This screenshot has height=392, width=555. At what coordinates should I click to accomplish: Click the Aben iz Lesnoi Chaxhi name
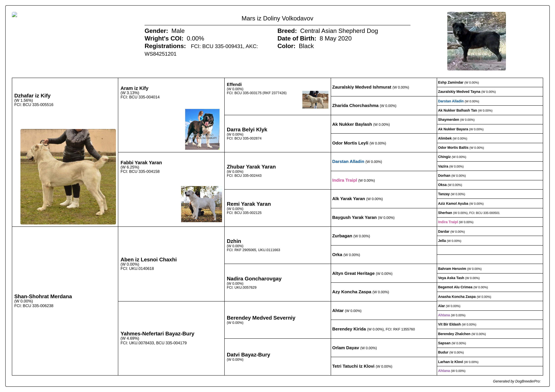(x=148, y=259)
